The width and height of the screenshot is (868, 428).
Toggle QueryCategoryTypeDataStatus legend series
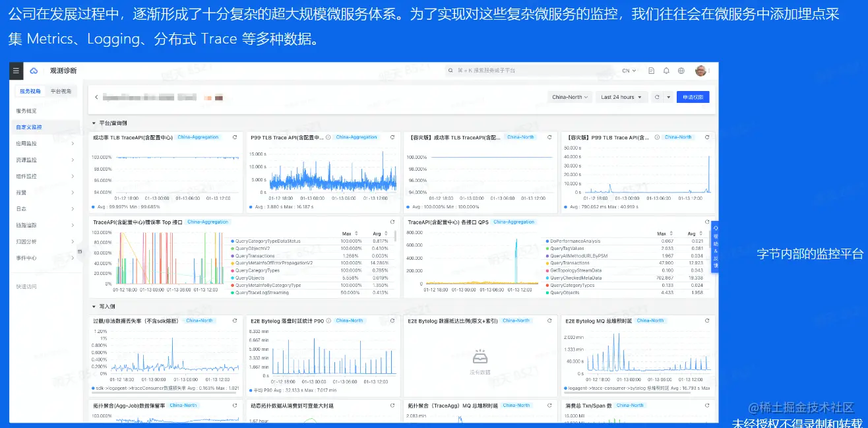pyautogui.click(x=265, y=241)
